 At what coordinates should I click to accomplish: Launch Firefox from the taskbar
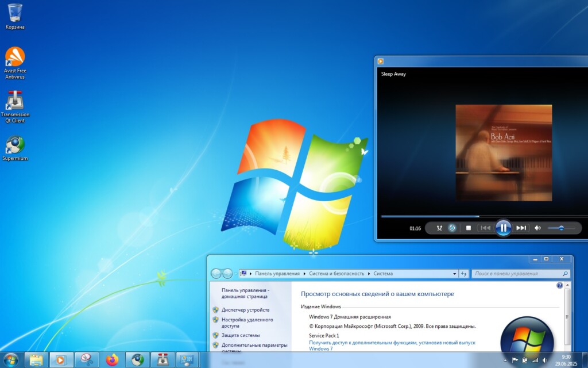(x=111, y=359)
